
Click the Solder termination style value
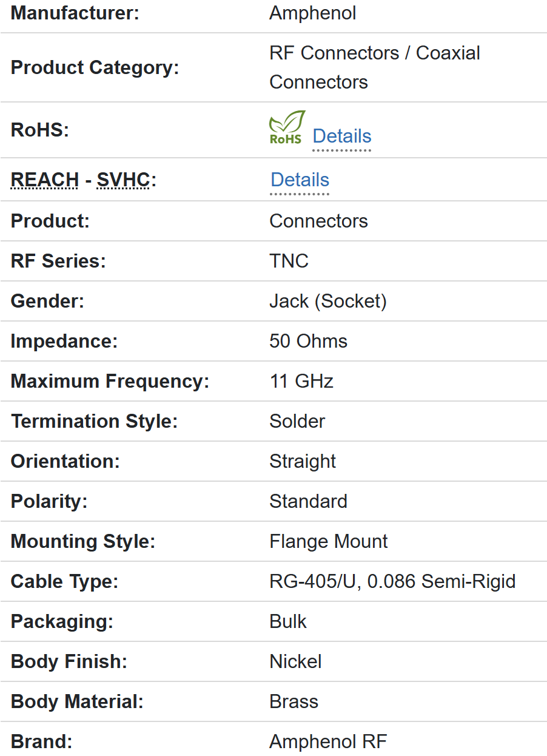point(297,421)
